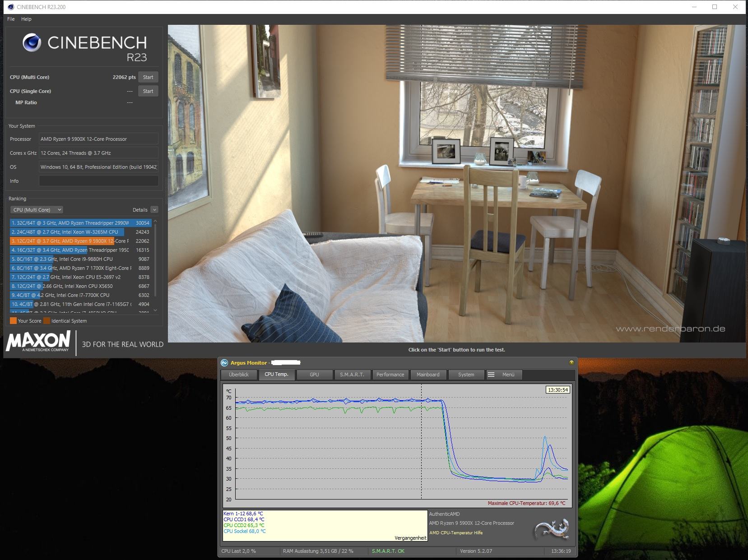The width and height of the screenshot is (748, 560).
Task: Close Argus Monitor with yellow corner button
Action: [571, 362]
